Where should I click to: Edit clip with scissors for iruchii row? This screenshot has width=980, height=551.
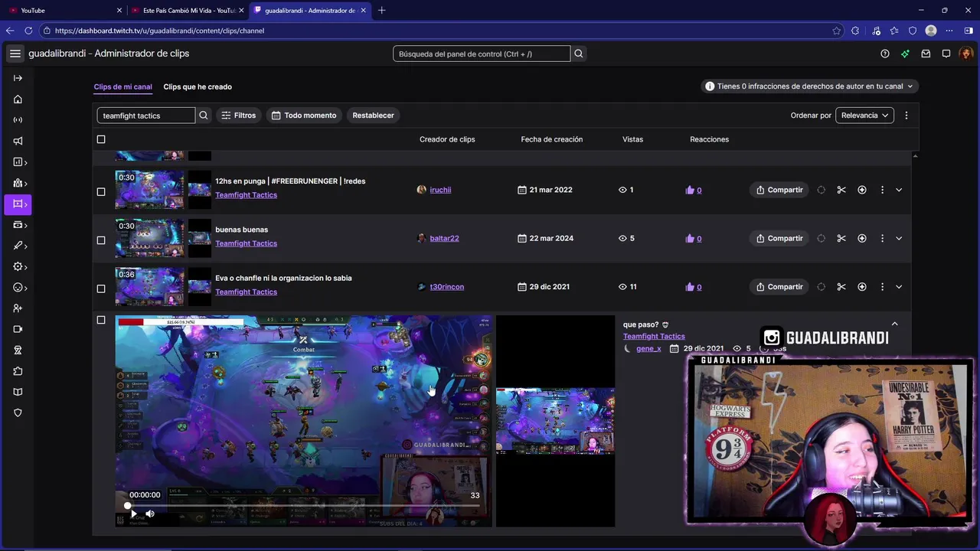841,190
